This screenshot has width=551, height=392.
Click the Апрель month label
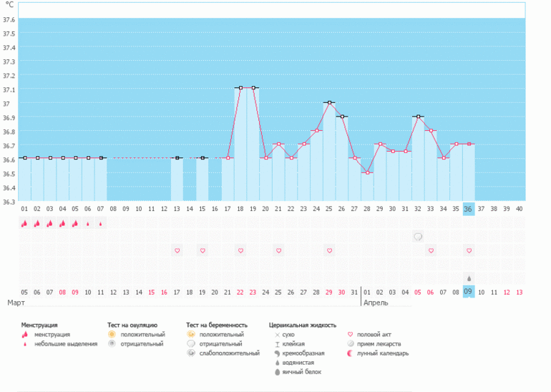376,303
